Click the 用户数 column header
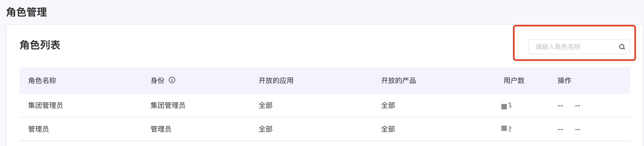Screen dimensions: 644x146 point(514,81)
